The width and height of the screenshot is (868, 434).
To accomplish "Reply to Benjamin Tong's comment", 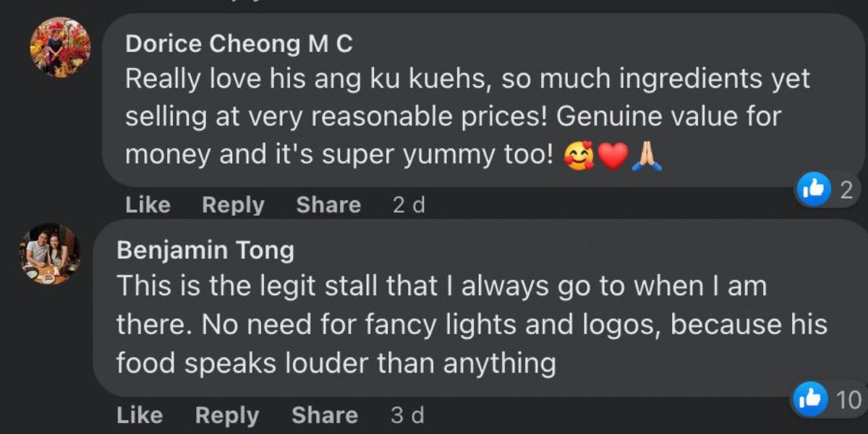I will 226,415.
